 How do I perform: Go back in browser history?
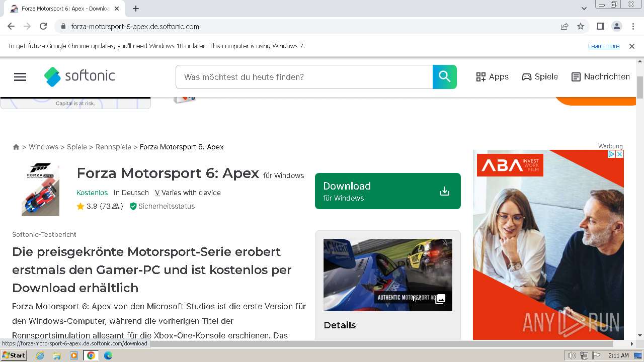pos(11,26)
